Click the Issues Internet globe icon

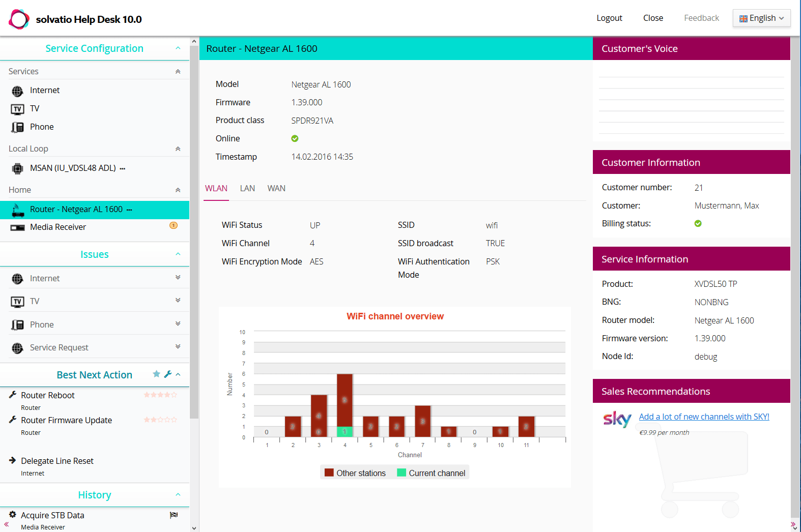(17, 279)
